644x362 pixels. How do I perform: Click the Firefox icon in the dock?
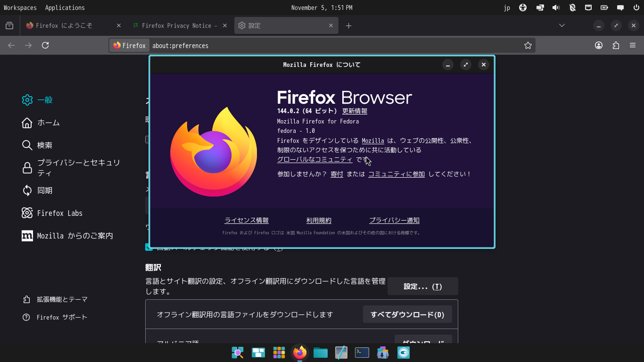(300, 352)
